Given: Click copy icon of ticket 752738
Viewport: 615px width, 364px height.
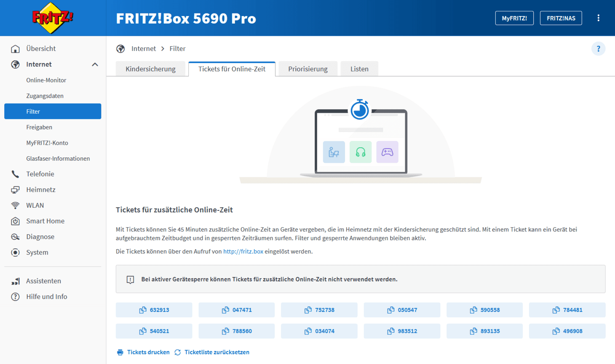Looking at the screenshot, I should tap(308, 310).
